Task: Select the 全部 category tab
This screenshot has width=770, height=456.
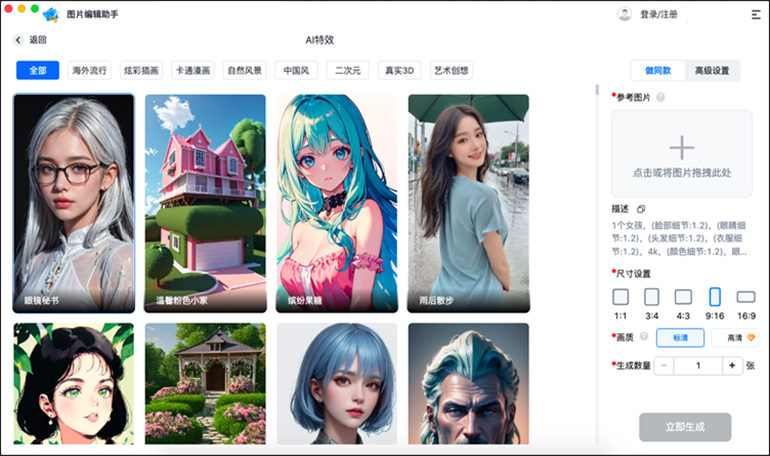Action: pyautogui.click(x=38, y=70)
